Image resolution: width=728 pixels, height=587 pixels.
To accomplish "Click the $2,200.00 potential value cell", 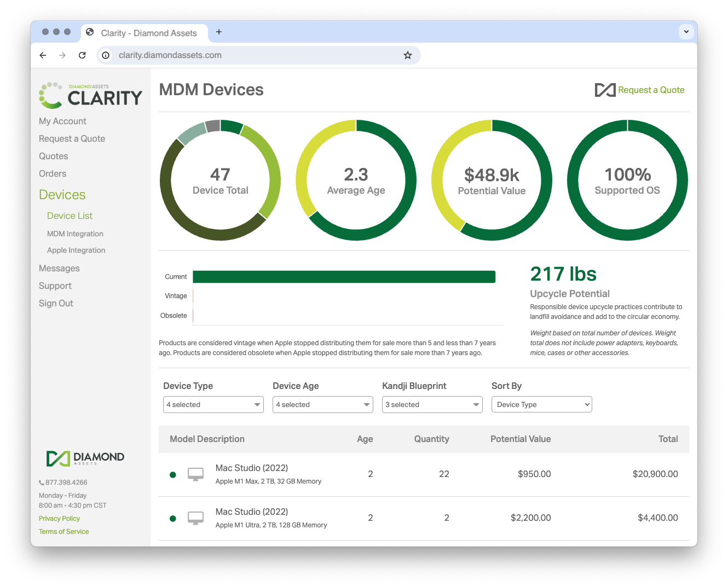I will coord(531,518).
